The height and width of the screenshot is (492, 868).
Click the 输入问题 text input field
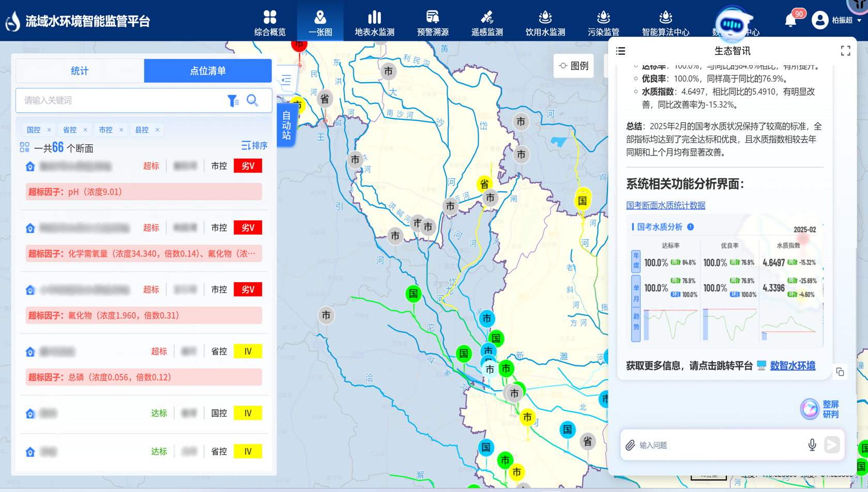pyautogui.click(x=719, y=445)
